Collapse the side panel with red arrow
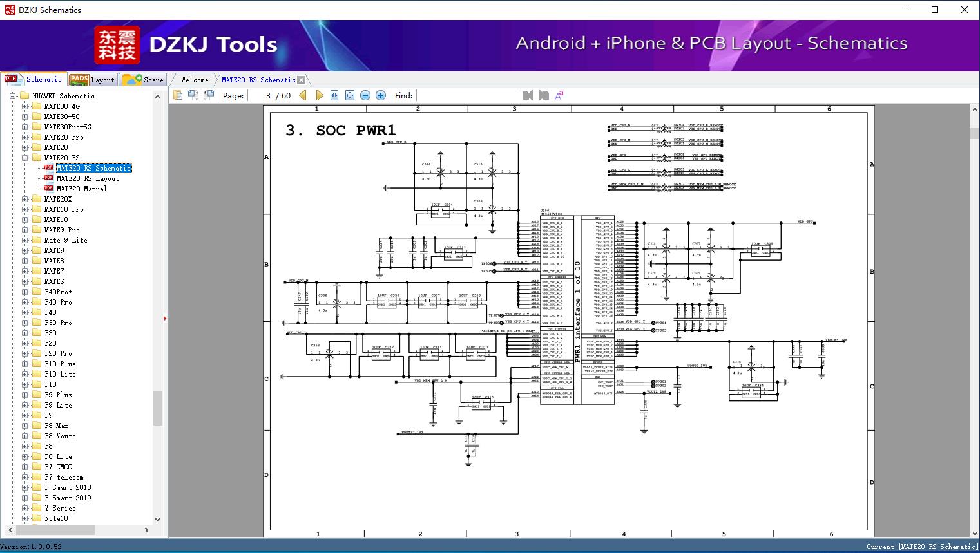The height and width of the screenshot is (553, 980). click(x=165, y=318)
